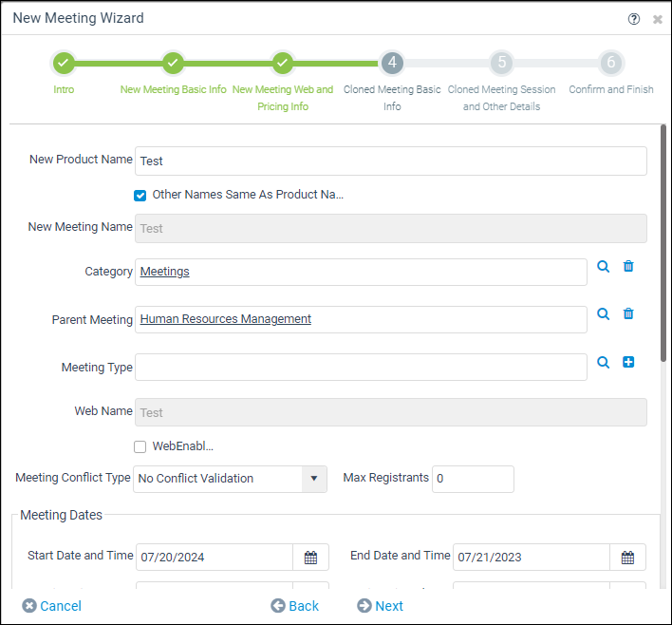Screen dimensions: 672x625
Task: Enable the WebEnabled checkbox
Action: pyautogui.click(x=140, y=447)
